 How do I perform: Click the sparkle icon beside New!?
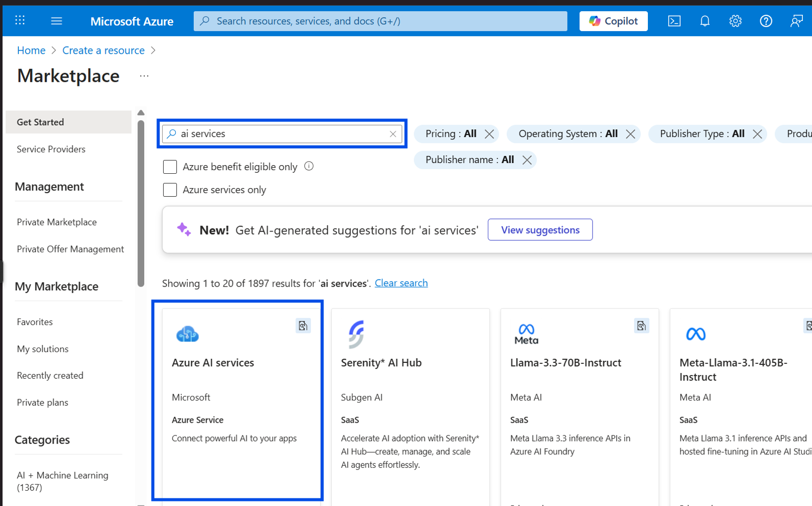[184, 230]
